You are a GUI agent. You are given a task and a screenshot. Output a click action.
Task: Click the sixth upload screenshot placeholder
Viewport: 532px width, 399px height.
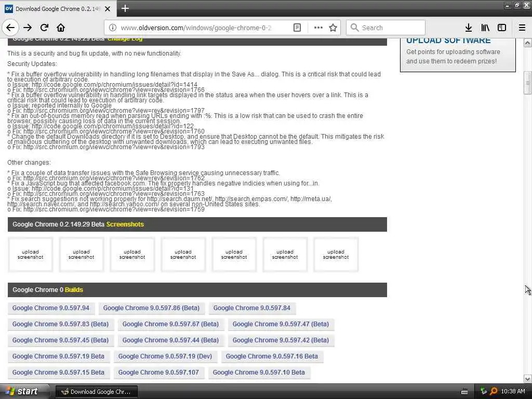(285, 255)
